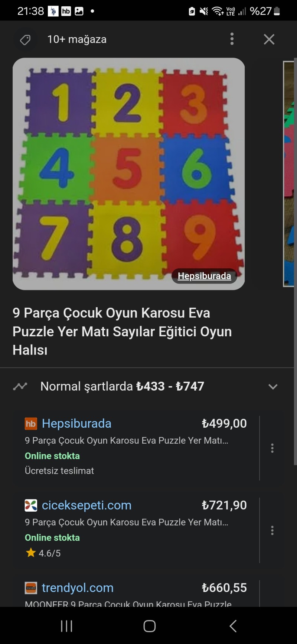This screenshot has height=644, width=297.
Task: Tap the ciceksepeti pinwheel logo icon
Action: 31,505
